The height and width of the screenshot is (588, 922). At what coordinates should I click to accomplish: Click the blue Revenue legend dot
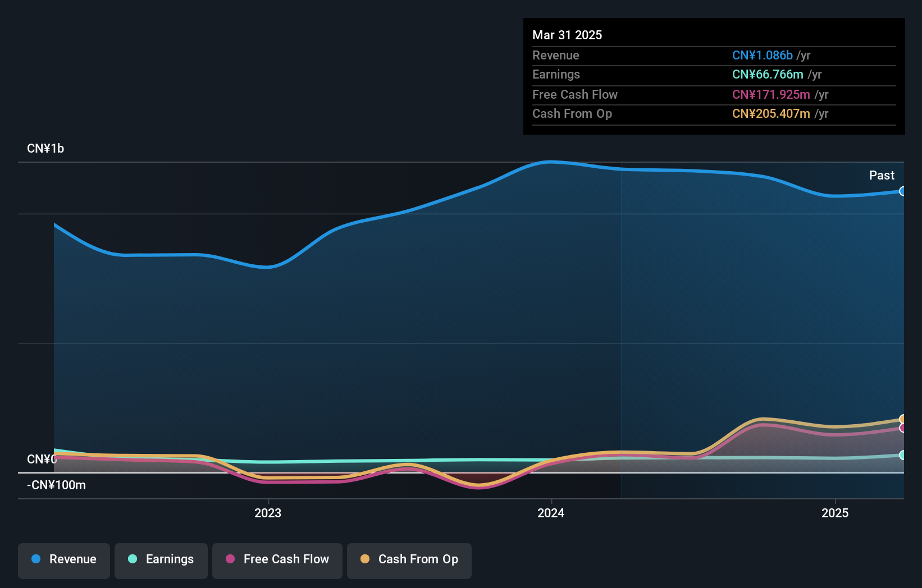coord(36,559)
